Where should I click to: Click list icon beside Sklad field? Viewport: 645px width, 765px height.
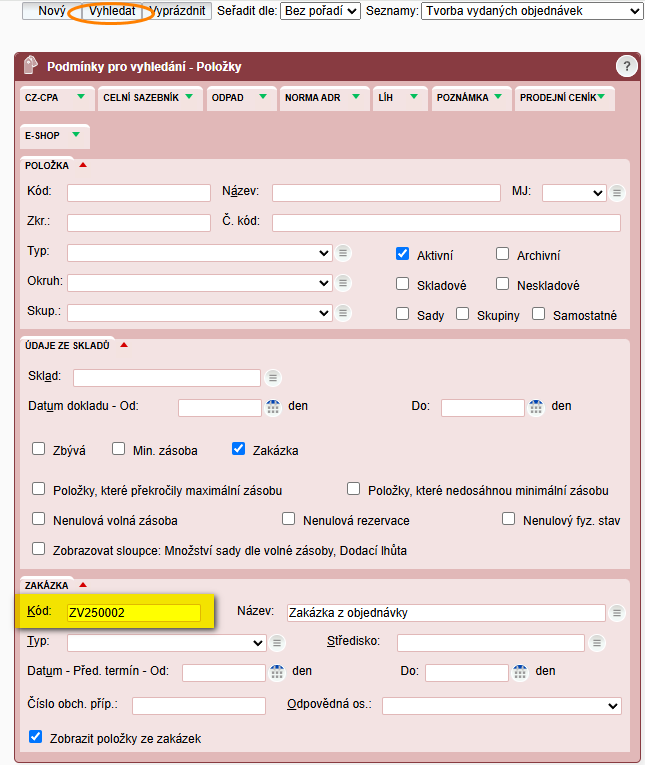coord(273,378)
